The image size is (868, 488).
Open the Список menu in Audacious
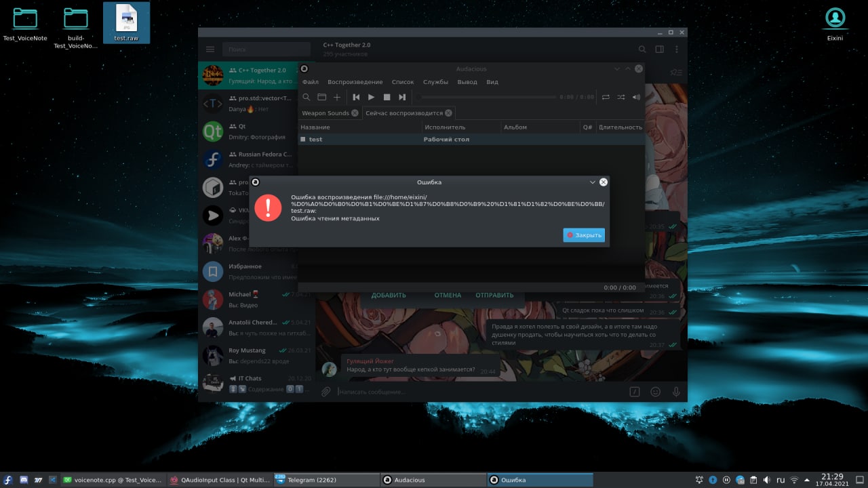pyautogui.click(x=403, y=82)
